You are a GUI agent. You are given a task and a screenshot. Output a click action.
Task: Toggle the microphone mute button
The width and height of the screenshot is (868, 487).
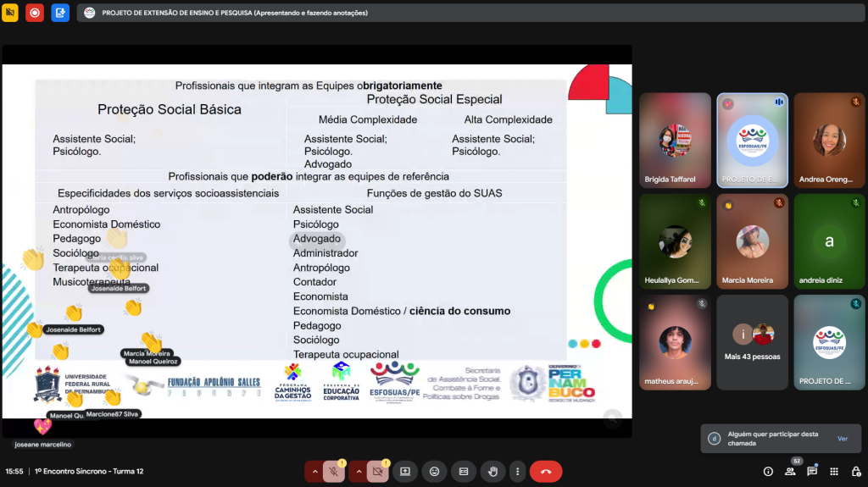click(334, 472)
